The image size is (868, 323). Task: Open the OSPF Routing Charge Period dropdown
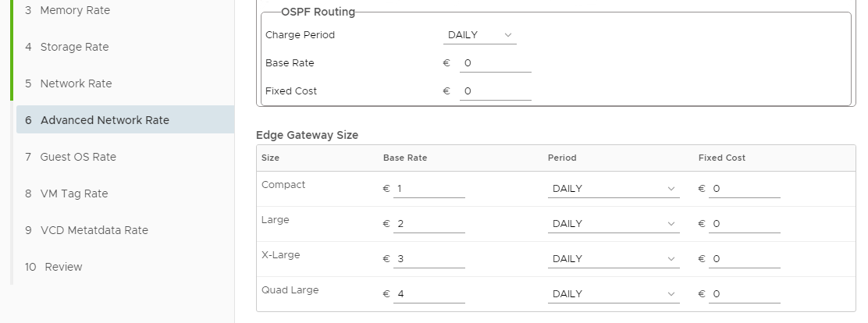pyautogui.click(x=479, y=35)
